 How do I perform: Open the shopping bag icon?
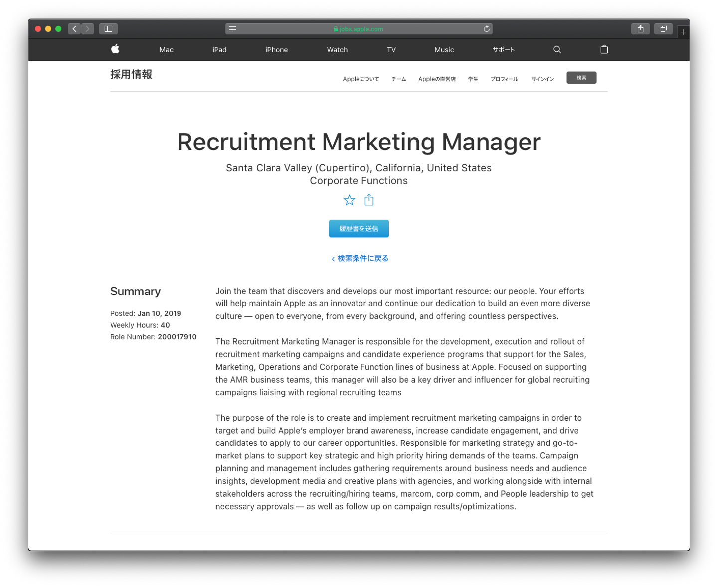(x=604, y=49)
